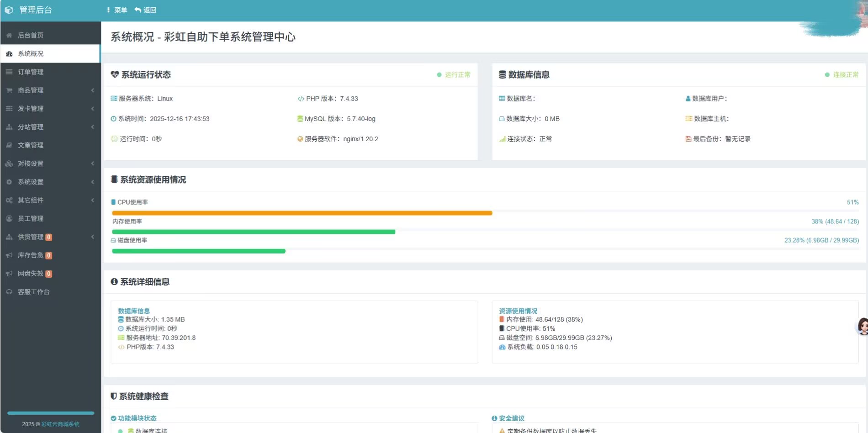The height and width of the screenshot is (433, 868).
Task: Open 网盘失效 in the sidebar
Action: tap(31, 274)
